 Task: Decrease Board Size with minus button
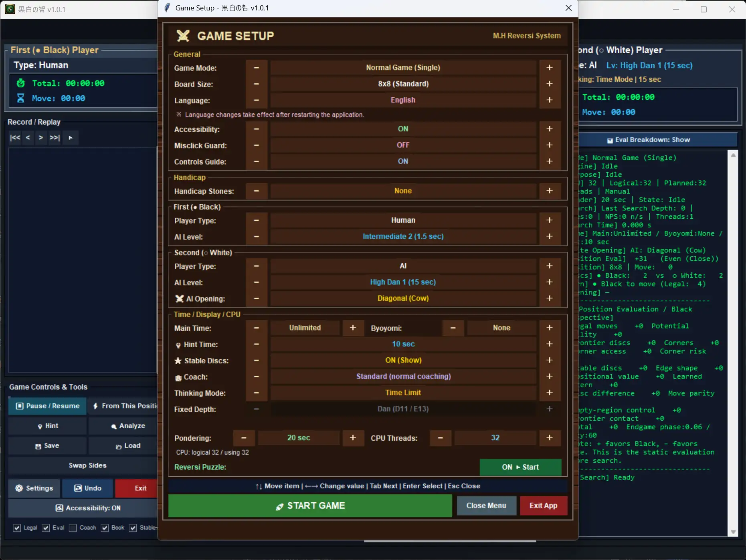257,84
